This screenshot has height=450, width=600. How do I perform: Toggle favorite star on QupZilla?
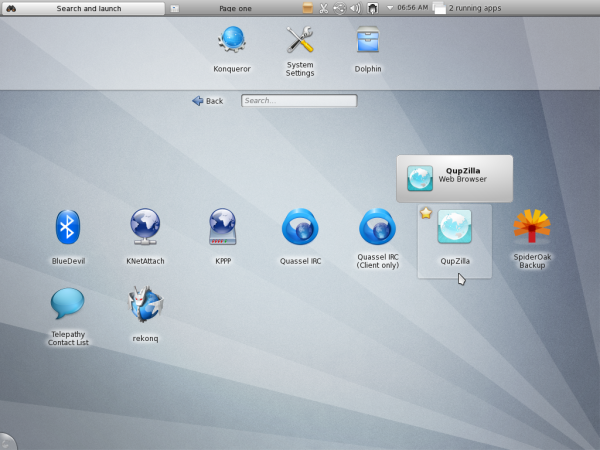click(426, 213)
